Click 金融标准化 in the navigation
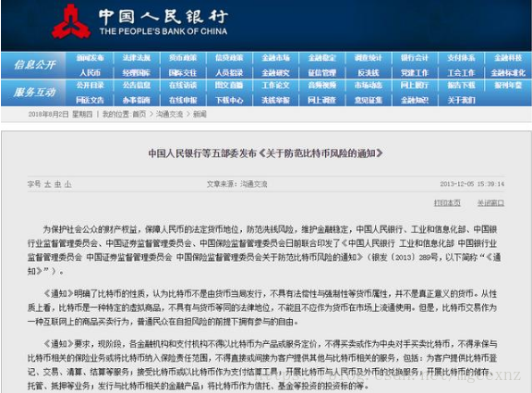 tap(508, 73)
